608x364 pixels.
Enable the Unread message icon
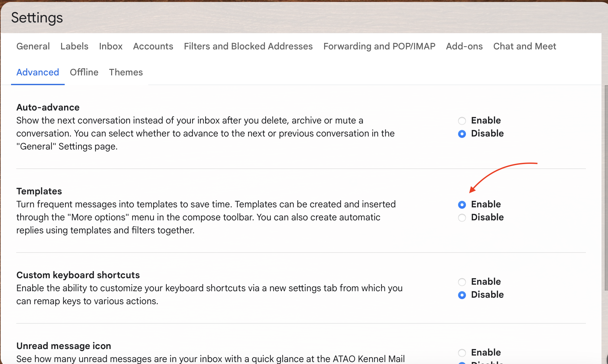(x=462, y=353)
